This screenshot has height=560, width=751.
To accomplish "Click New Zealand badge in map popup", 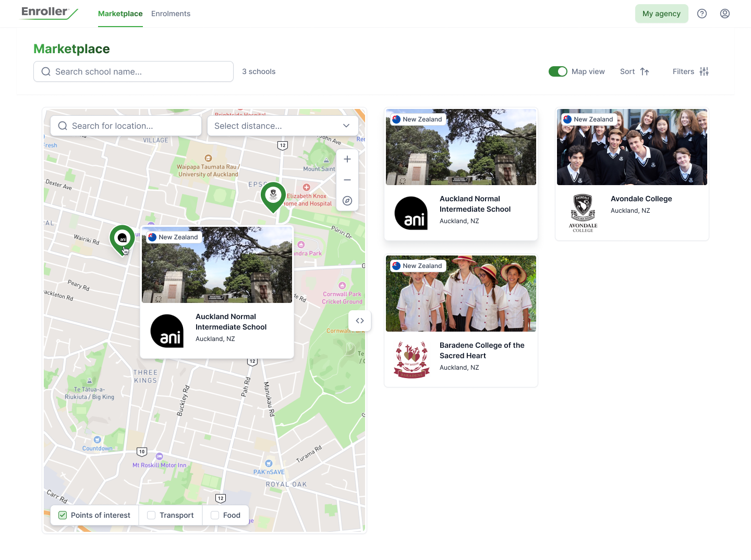I will click(174, 237).
